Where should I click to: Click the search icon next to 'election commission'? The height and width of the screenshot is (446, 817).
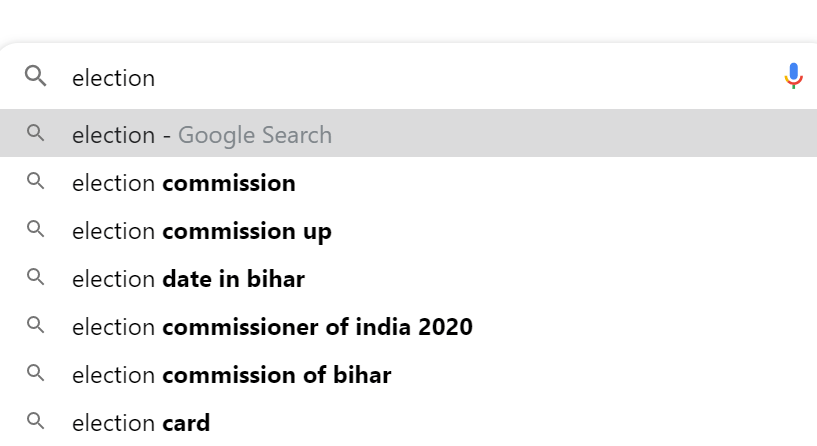point(35,181)
